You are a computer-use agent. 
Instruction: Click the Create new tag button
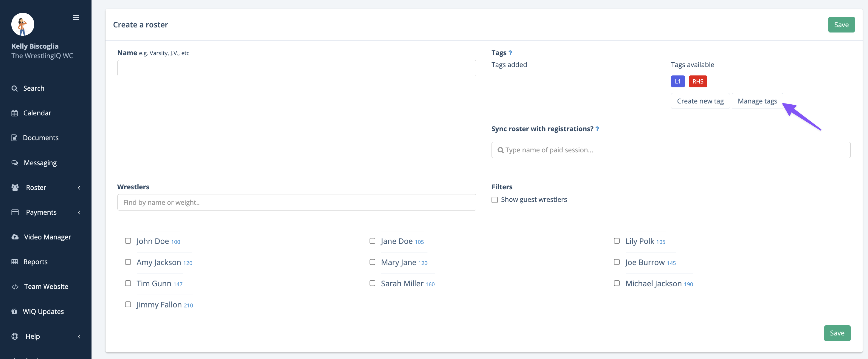point(700,101)
